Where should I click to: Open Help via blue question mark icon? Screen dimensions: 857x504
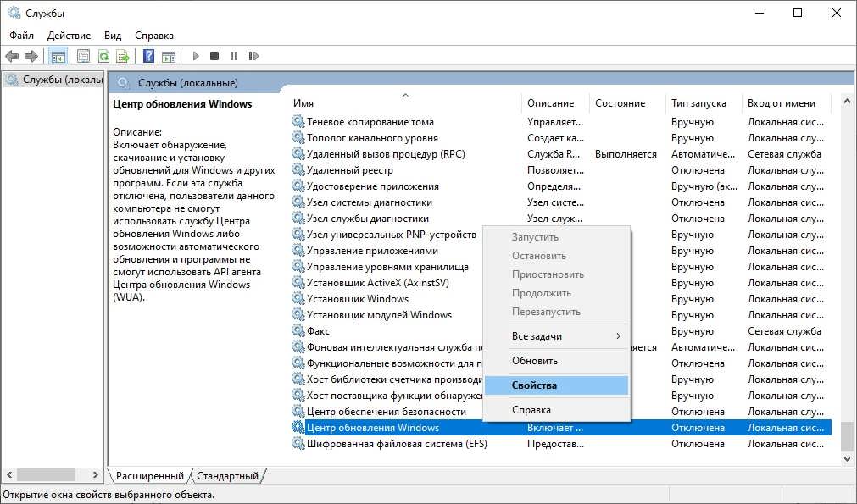[148, 57]
